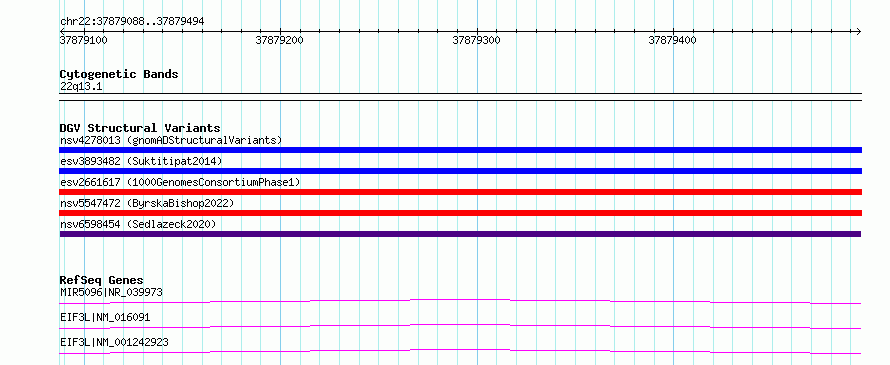Click the 37879300 ruler tick label
This screenshot has height=365, width=890.
pyautogui.click(x=476, y=40)
